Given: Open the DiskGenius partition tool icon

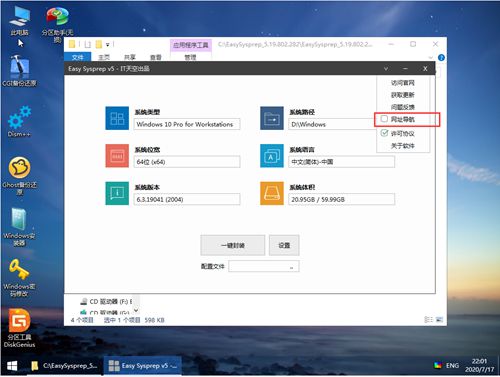Looking at the screenshot, I should click(x=19, y=328).
